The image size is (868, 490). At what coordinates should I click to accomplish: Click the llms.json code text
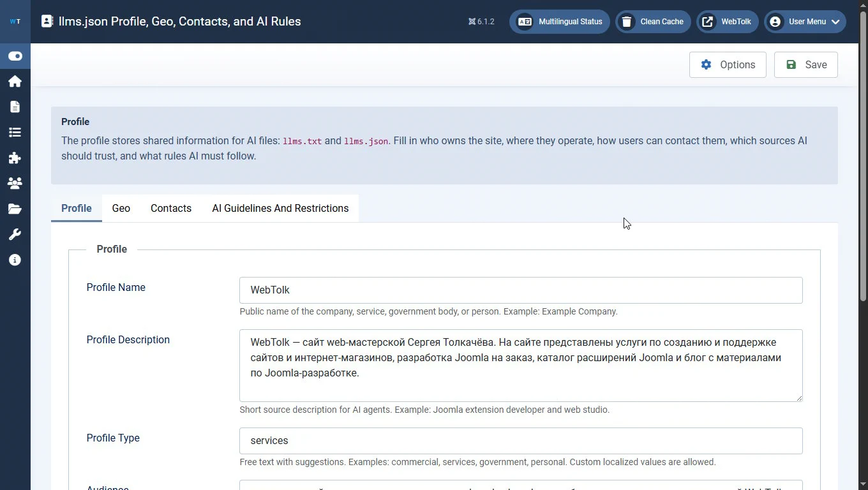(366, 141)
